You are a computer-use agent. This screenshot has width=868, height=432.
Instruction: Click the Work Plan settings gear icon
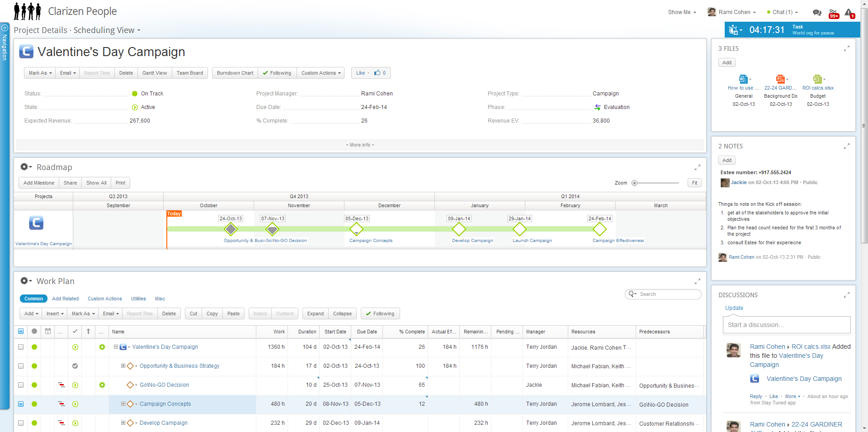click(x=24, y=281)
